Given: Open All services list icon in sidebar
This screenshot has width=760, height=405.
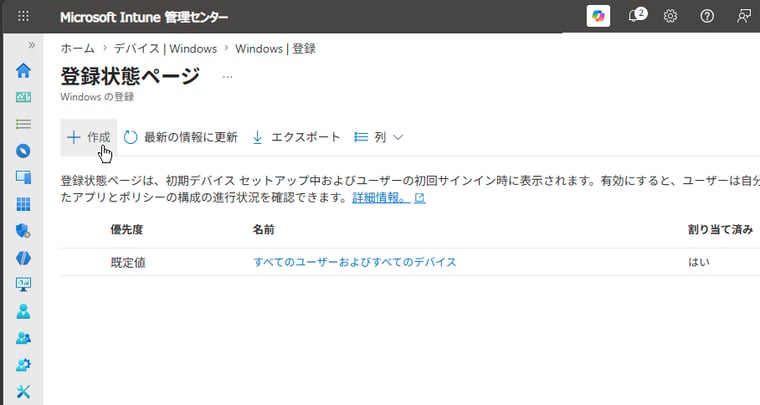Looking at the screenshot, I should pos(23,125).
